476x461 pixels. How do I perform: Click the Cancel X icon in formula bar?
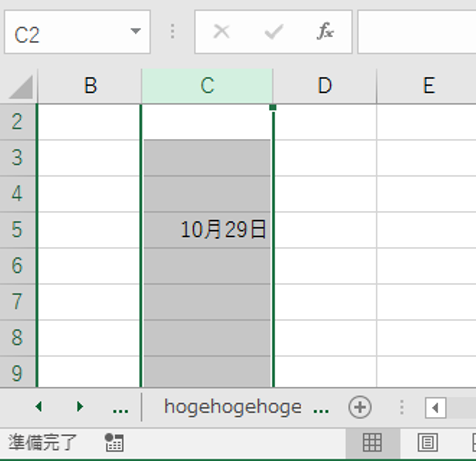pos(221,32)
